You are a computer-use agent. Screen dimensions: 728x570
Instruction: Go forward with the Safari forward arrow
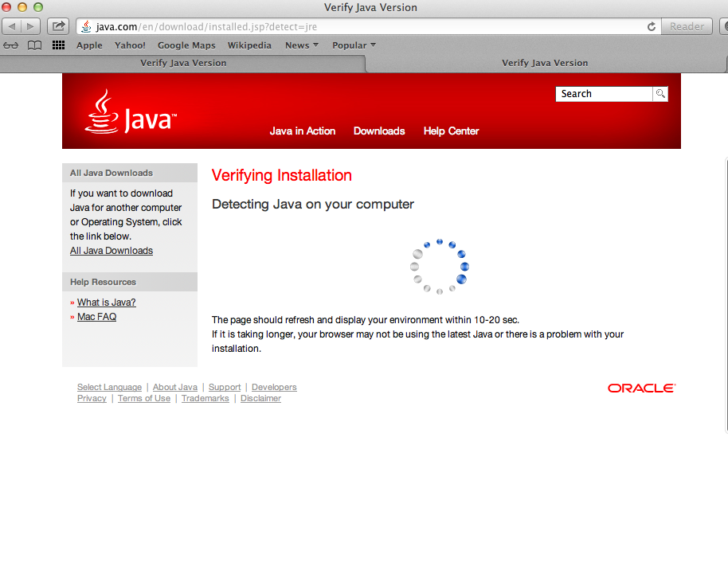pyautogui.click(x=30, y=26)
